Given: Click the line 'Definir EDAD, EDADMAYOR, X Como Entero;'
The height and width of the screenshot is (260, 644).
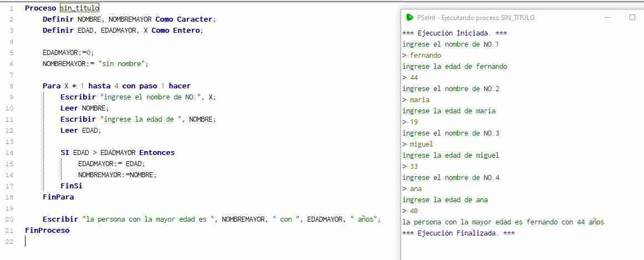Looking at the screenshot, I should point(123,31).
